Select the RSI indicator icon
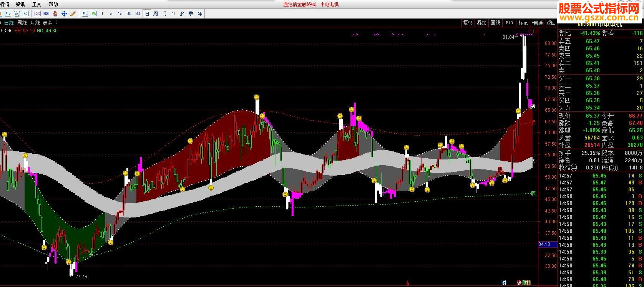Viewport: 644px width, 287px height. 46,13
